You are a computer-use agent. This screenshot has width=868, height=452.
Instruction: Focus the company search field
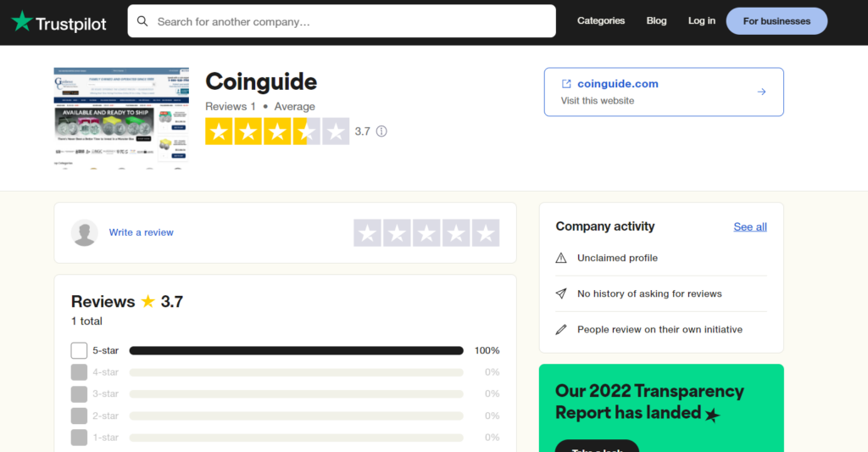coord(342,21)
